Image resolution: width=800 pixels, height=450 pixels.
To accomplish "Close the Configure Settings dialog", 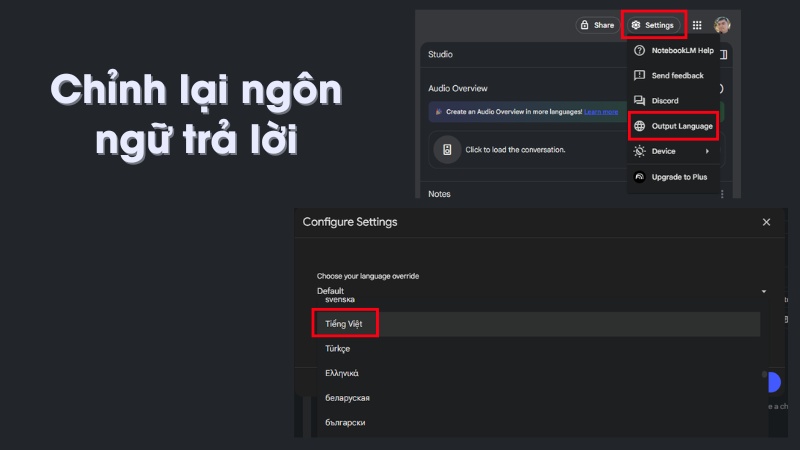I will pos(766,222).
